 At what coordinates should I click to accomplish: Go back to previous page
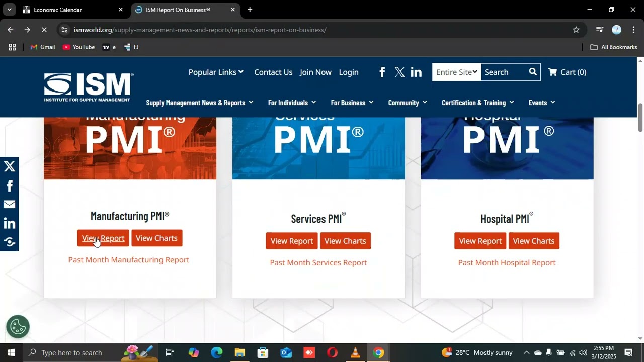[x=11, y=30]
